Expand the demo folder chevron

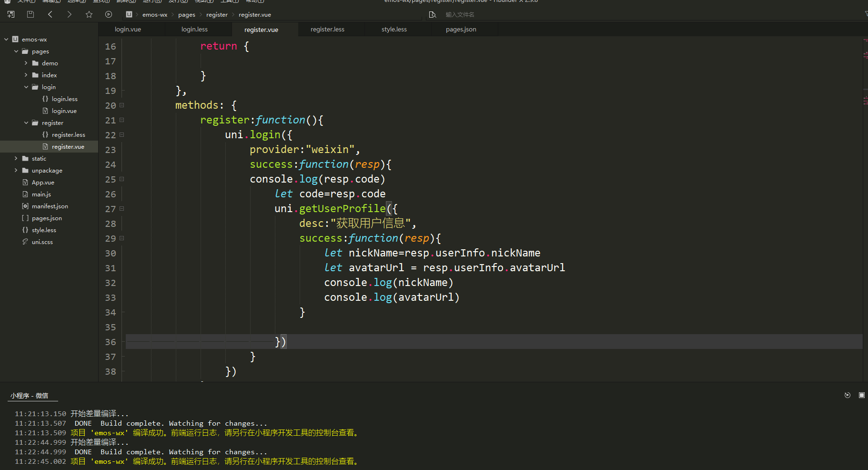(x=26, y=63)
